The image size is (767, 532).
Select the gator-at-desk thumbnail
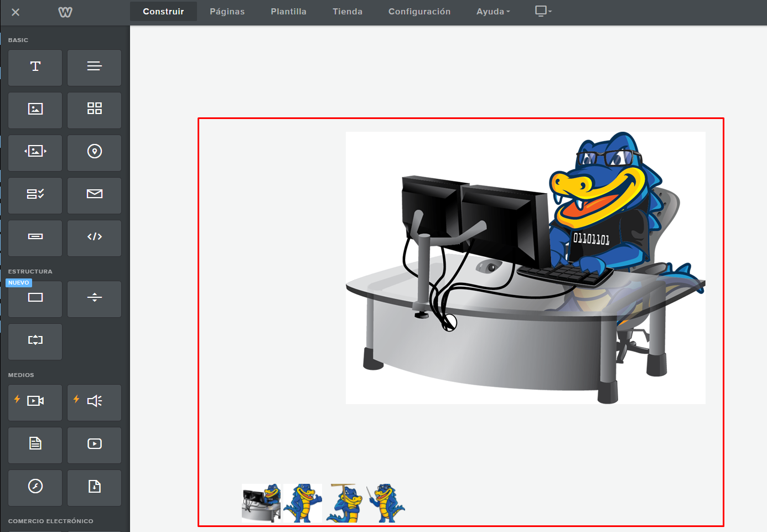(x=261, y=503)
